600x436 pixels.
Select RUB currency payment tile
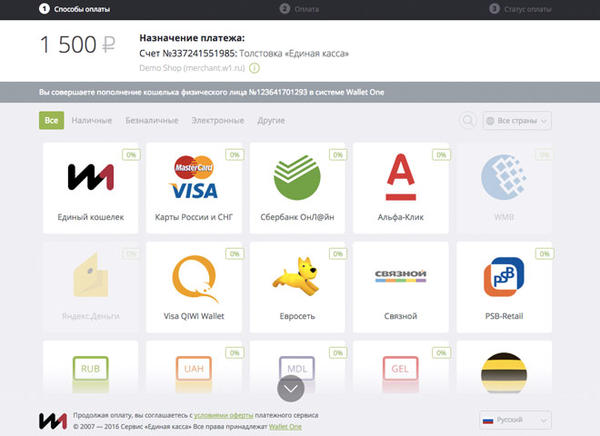91,370
